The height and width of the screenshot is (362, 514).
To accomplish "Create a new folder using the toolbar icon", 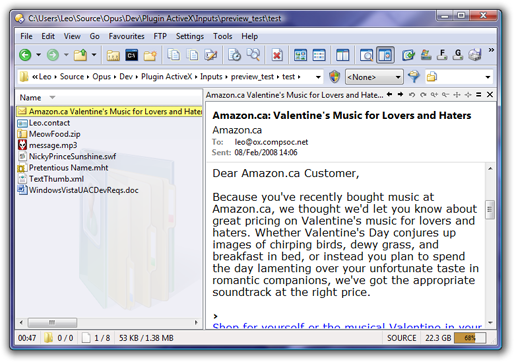I will coord(150,55).
